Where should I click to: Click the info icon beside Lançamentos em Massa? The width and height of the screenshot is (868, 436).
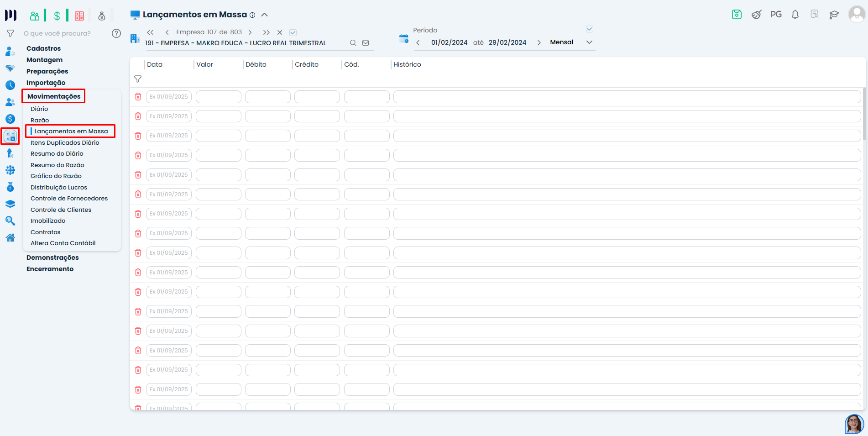(252, 15)
